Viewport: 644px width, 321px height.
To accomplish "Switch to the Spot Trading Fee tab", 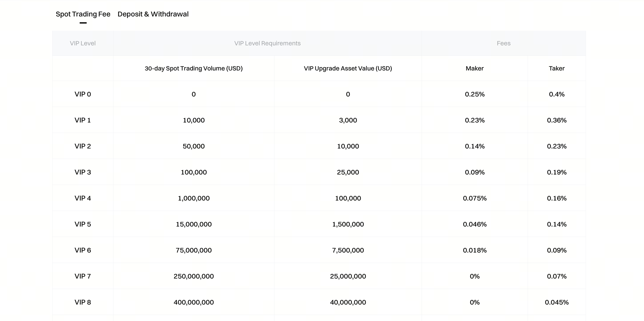I will point(83,14).
